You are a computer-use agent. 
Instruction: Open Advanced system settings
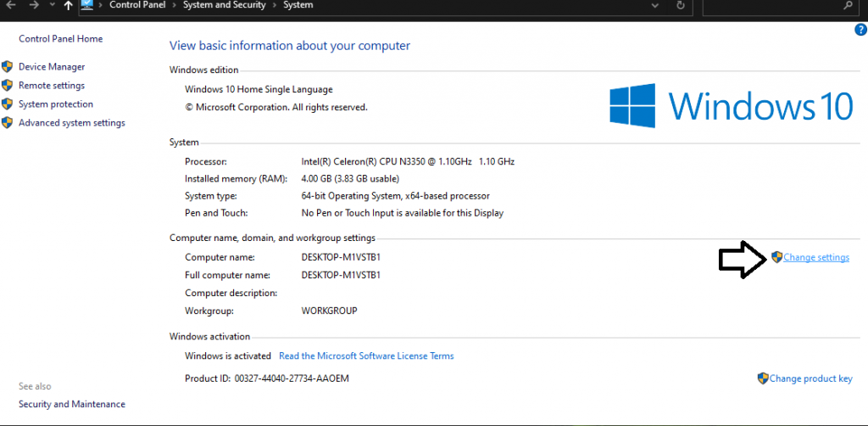72,123
